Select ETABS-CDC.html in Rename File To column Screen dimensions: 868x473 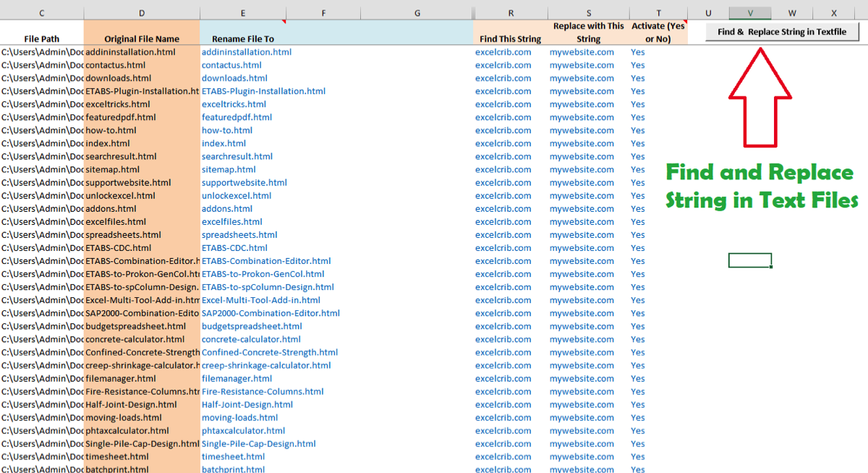click(x=234, y=248)
